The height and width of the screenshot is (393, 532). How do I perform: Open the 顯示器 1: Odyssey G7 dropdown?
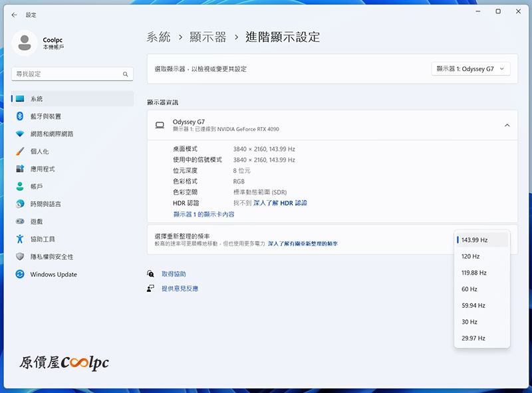471,69
